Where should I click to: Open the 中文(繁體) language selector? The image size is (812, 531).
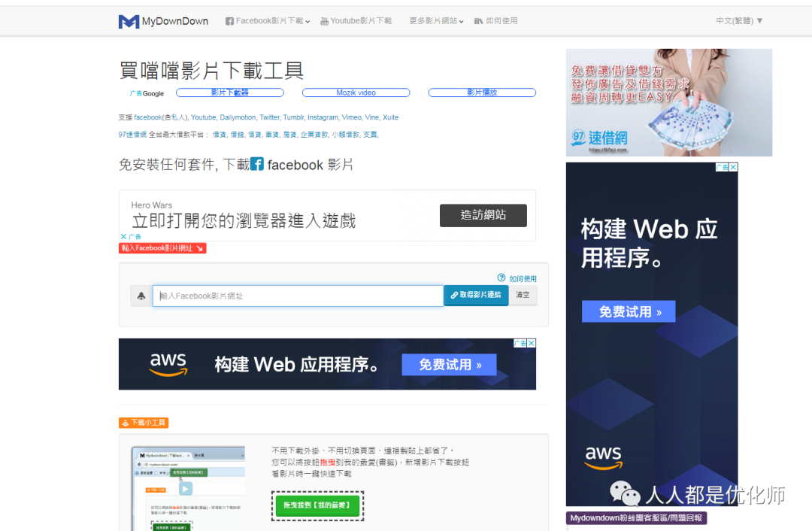click(x=739, y=21)
